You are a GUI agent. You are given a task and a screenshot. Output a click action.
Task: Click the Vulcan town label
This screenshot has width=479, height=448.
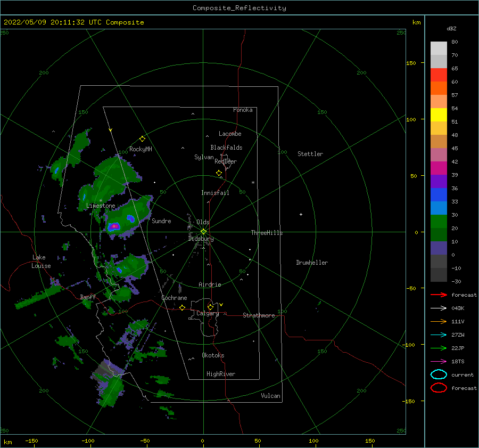click(x=271, y=396)
